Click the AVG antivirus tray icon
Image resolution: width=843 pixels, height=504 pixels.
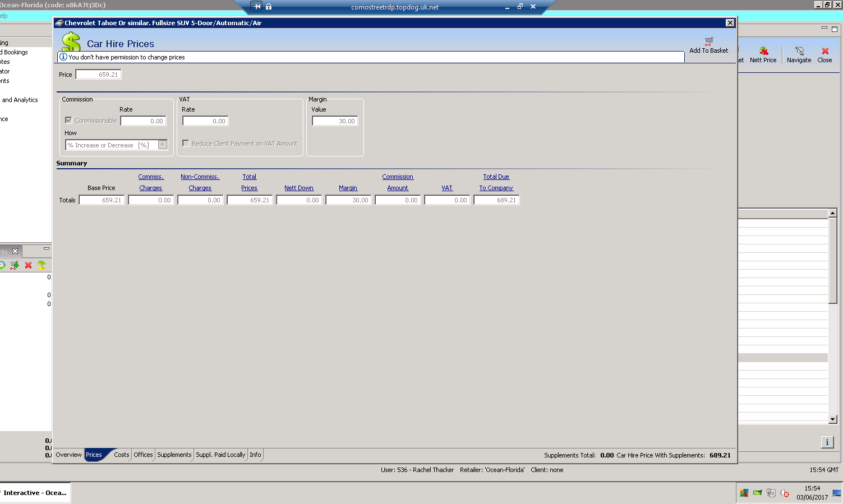[x=744, y=493]
